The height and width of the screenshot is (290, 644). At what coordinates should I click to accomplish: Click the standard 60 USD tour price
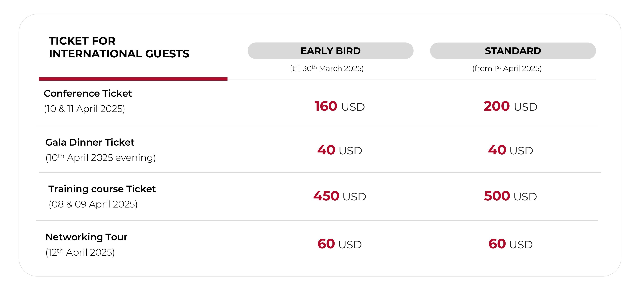511,244
